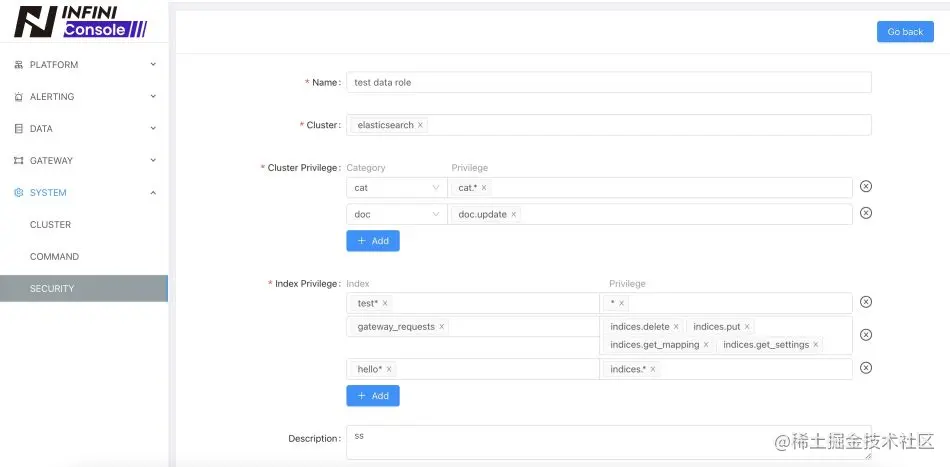Click the hello* index field

click(473, 369)
